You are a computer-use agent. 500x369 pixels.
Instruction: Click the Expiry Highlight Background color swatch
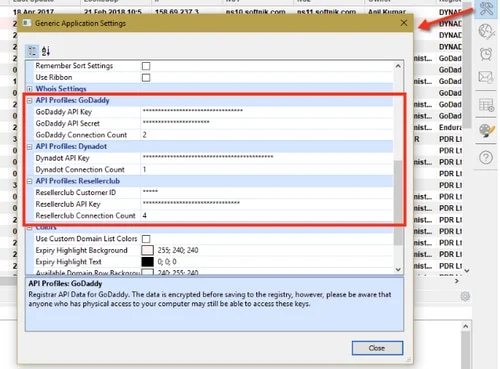point(147,250)
